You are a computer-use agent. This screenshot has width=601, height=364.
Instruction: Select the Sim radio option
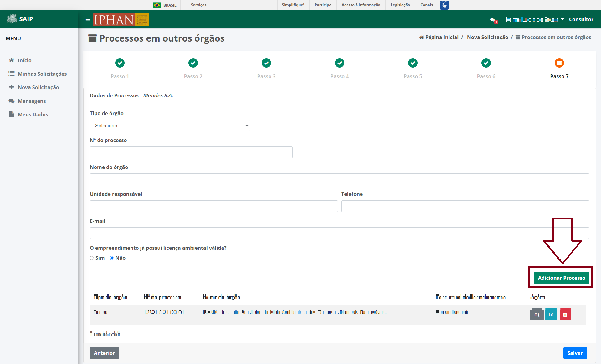pos(92,258)
